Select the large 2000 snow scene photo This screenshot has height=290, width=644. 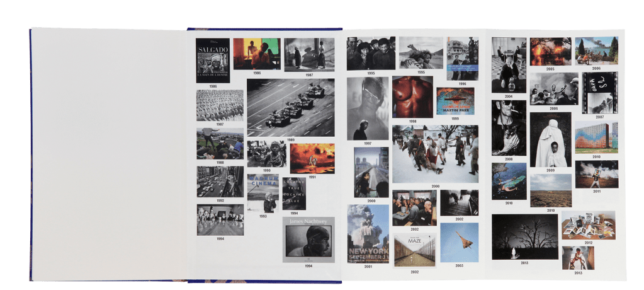435,154
